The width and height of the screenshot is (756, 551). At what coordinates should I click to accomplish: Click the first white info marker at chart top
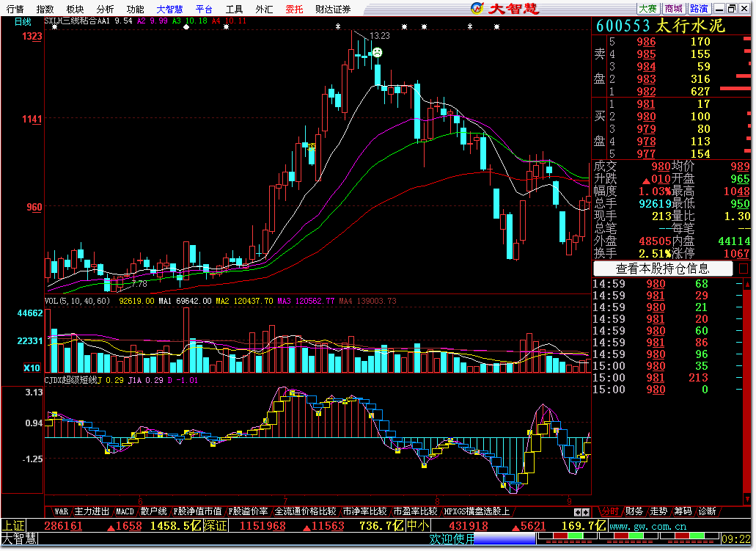[x=54, y=27]
